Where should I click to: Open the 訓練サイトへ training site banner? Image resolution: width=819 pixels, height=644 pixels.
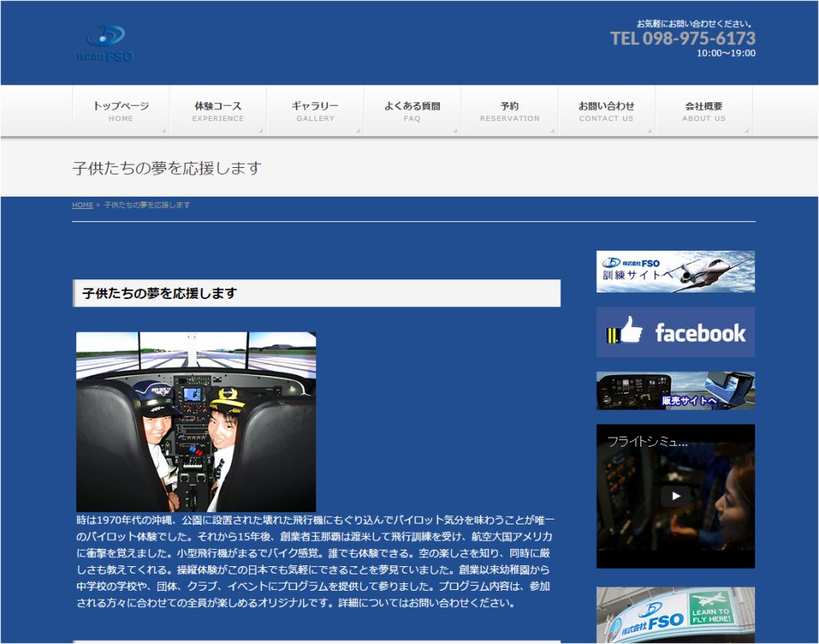click(675, 271)
